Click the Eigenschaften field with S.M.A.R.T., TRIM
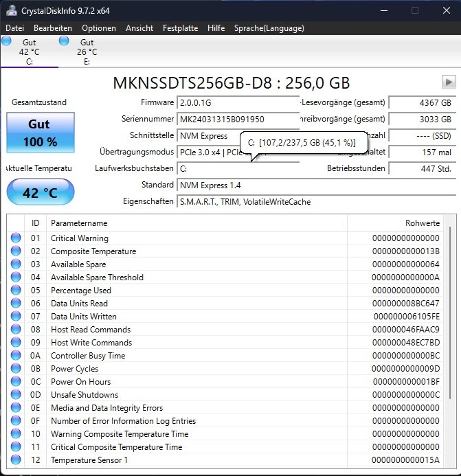Screen dimensions: 461x476 pyautogui.click(x=317, y=201)
